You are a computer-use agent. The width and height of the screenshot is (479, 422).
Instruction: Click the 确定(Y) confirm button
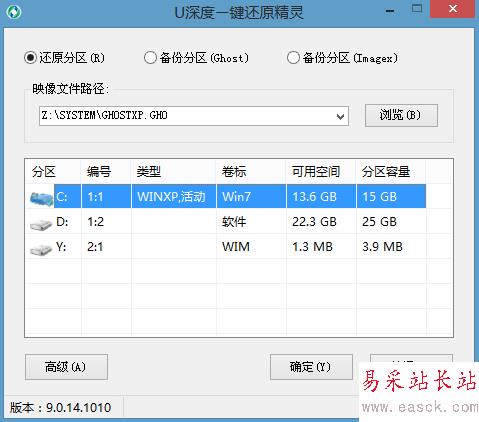click(x=311, y=367)
